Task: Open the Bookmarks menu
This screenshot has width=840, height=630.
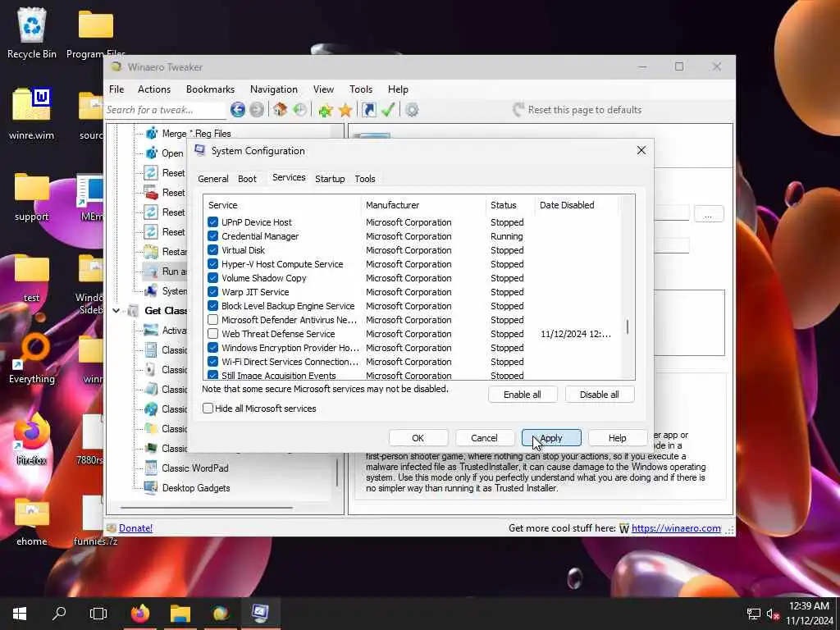Action: pos(210,89)
